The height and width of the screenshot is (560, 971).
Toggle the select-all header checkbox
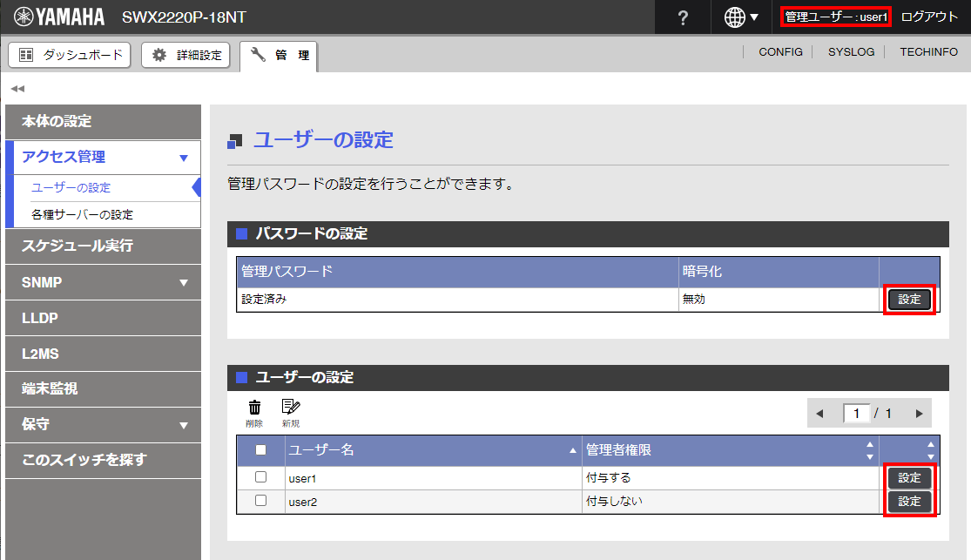[x=260, y=450]
